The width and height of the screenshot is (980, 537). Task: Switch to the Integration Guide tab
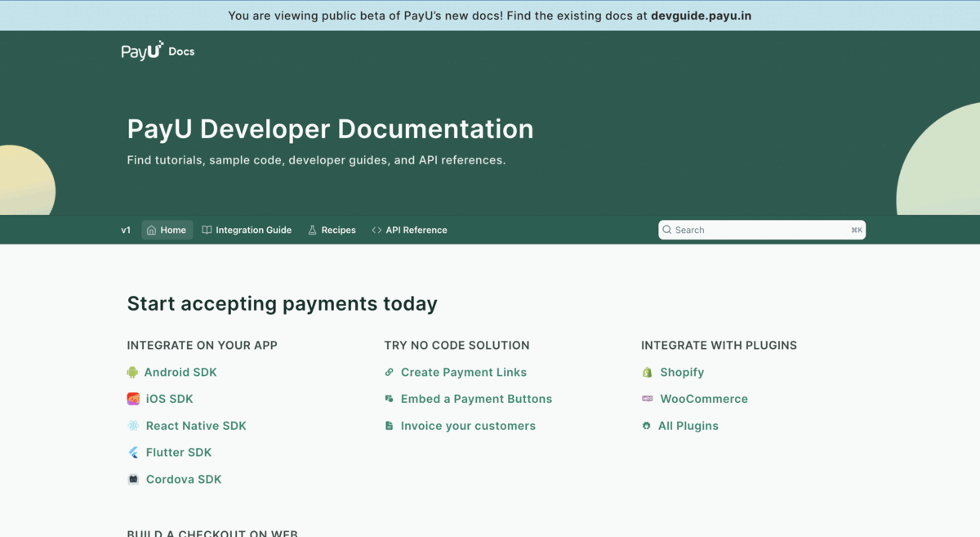coord(247,230)
